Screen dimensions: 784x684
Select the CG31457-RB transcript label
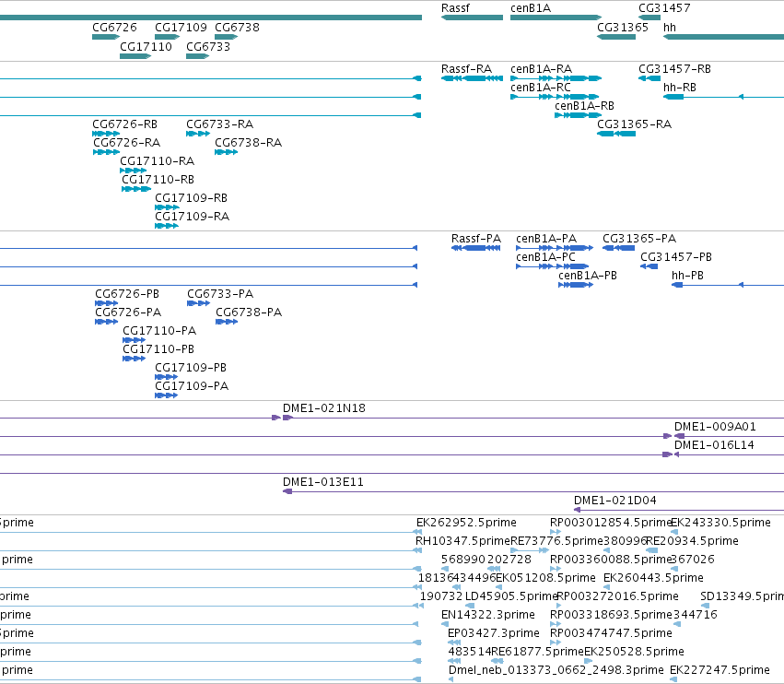(x=674, y=68)
